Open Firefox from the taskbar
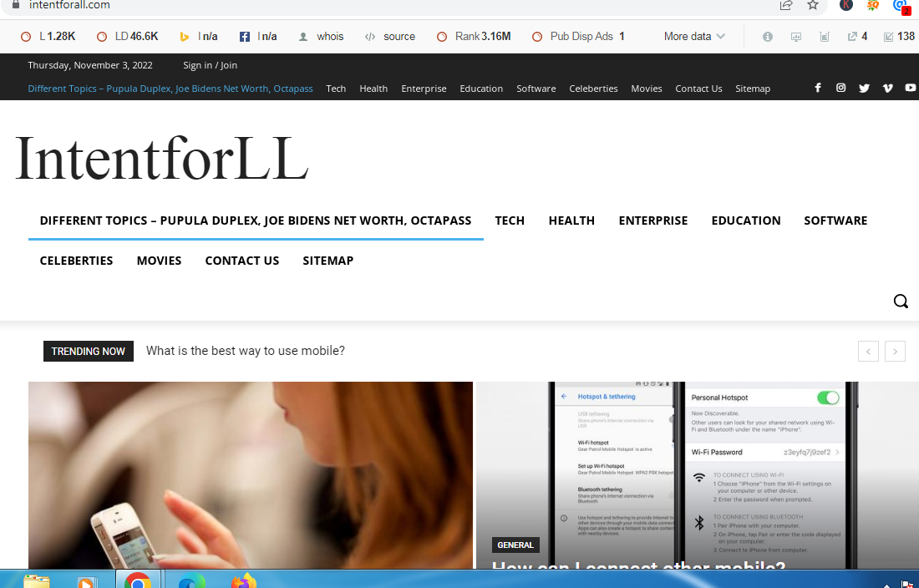Image resolution: width=919 pixels, height=588 pixels. pyautogui.click(x=244, y=581)
